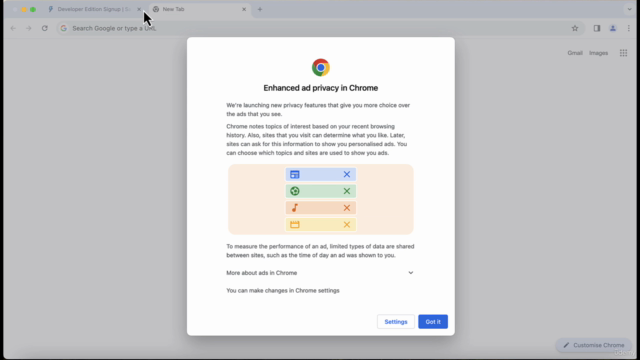Open Gmail link
Viewport: 640px width, 360px height.
click(x=575, y=53)
